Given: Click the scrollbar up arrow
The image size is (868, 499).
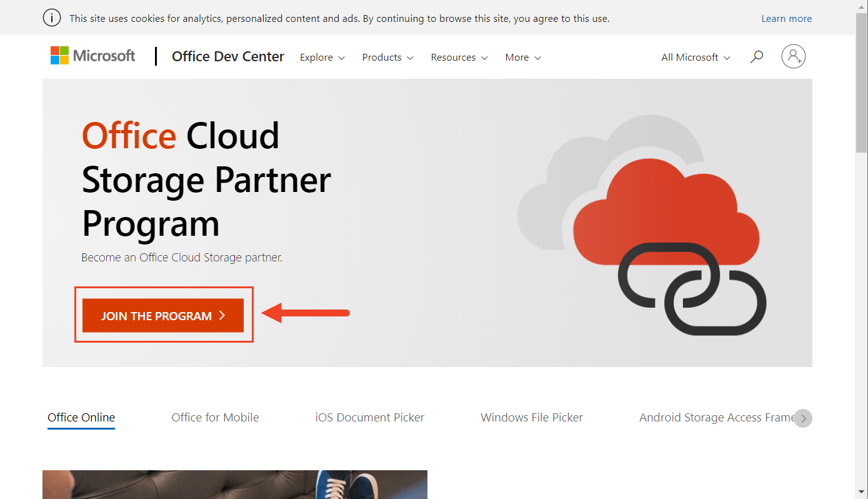Looking at the screenshot, I should point(862,6).
